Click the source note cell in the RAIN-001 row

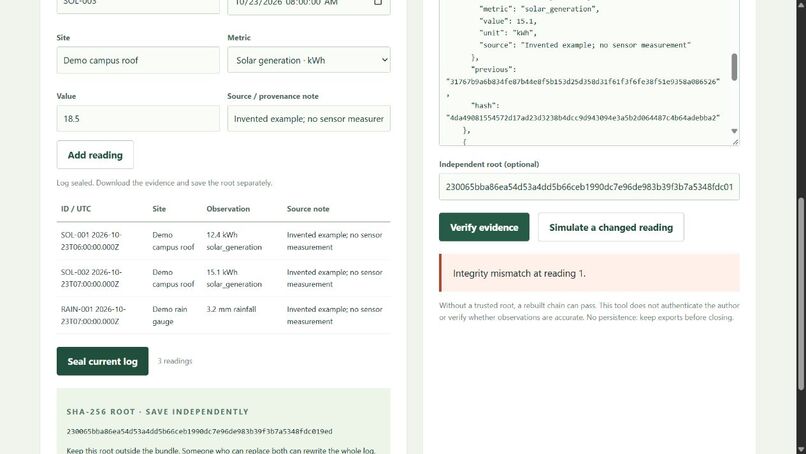(x=335, y=315)
